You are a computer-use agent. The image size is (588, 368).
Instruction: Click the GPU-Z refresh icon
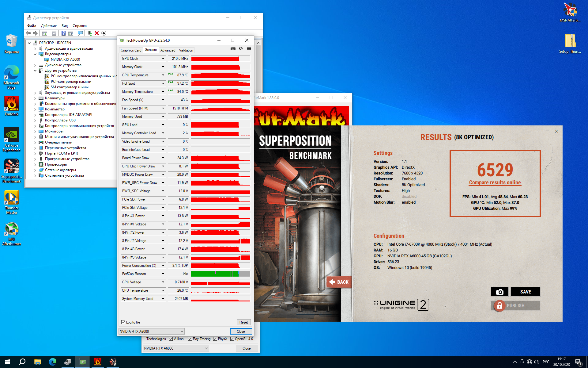pos(241,48)
